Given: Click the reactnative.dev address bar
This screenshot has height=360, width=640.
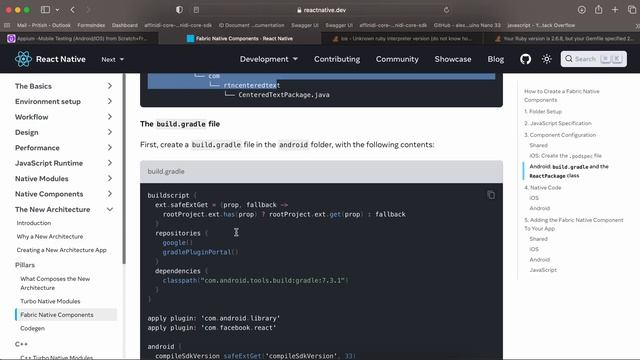Looking at the screenshot, I should [322, 10].
